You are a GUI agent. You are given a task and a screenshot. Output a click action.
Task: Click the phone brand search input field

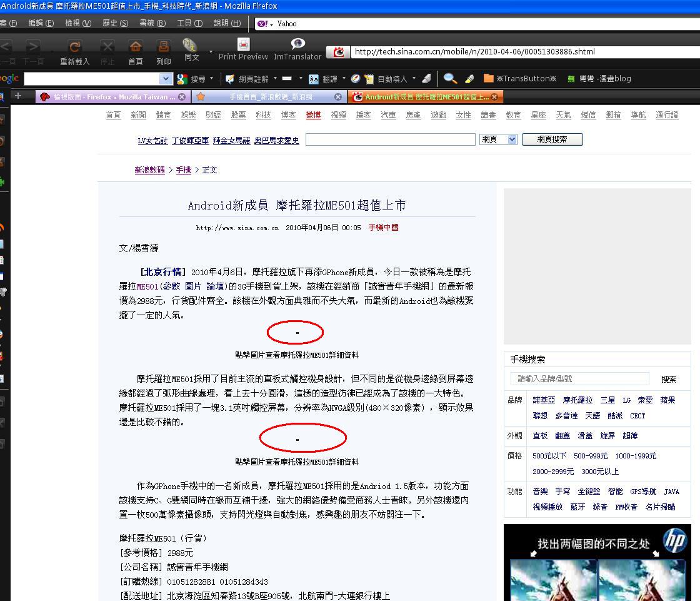coord(579,378)
